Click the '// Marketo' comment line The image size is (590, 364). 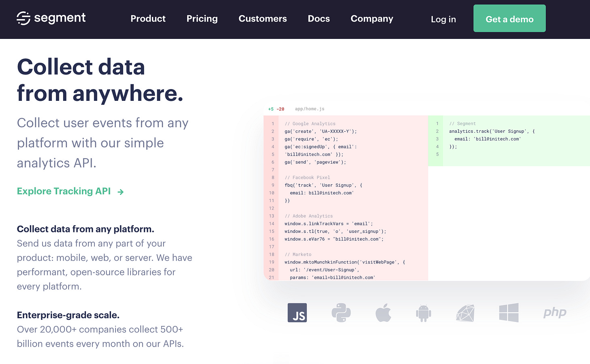(x=298, y=254)
